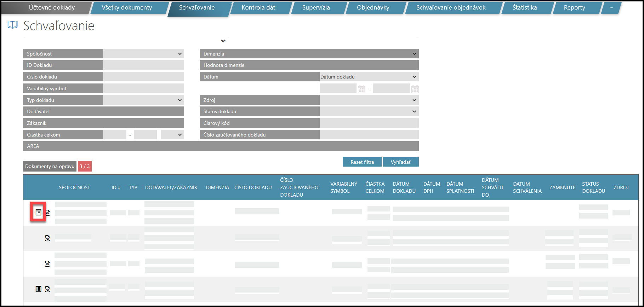This screenshot has height=307, width=644.
Task: Open the start date calendar picker
Action: click(361, 89)
